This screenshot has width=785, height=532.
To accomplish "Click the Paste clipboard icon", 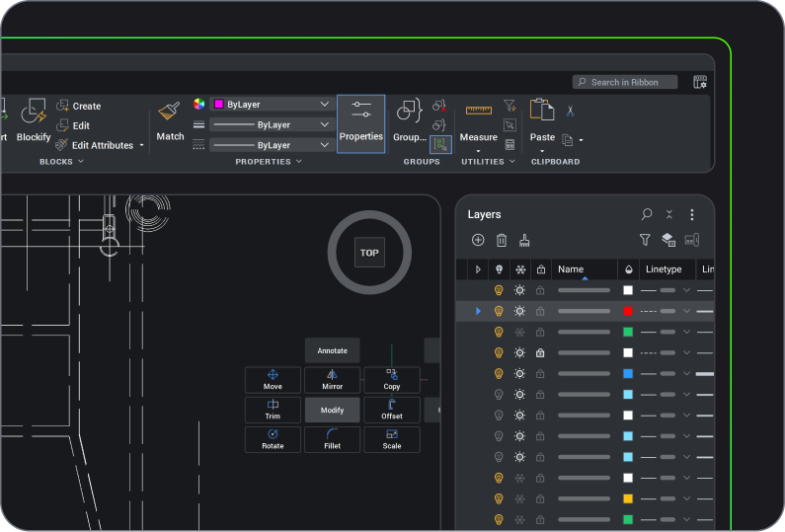I will click(x=542, y=110).
